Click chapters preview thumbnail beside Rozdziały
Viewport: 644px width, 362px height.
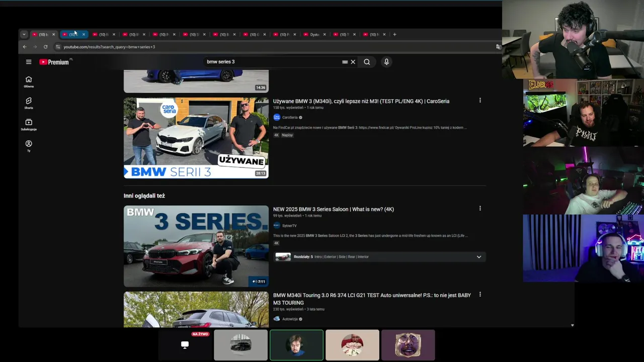coord(283,257)
